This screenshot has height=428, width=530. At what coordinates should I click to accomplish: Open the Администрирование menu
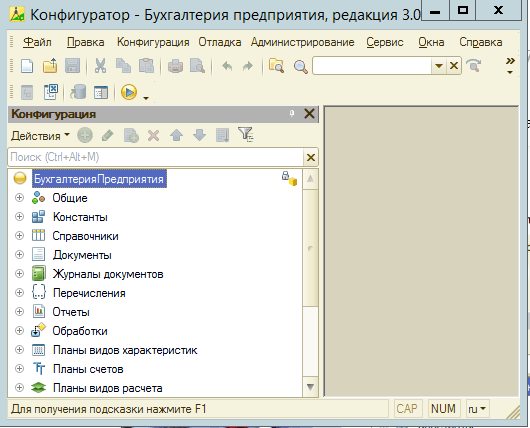click(x=303, y=42)
